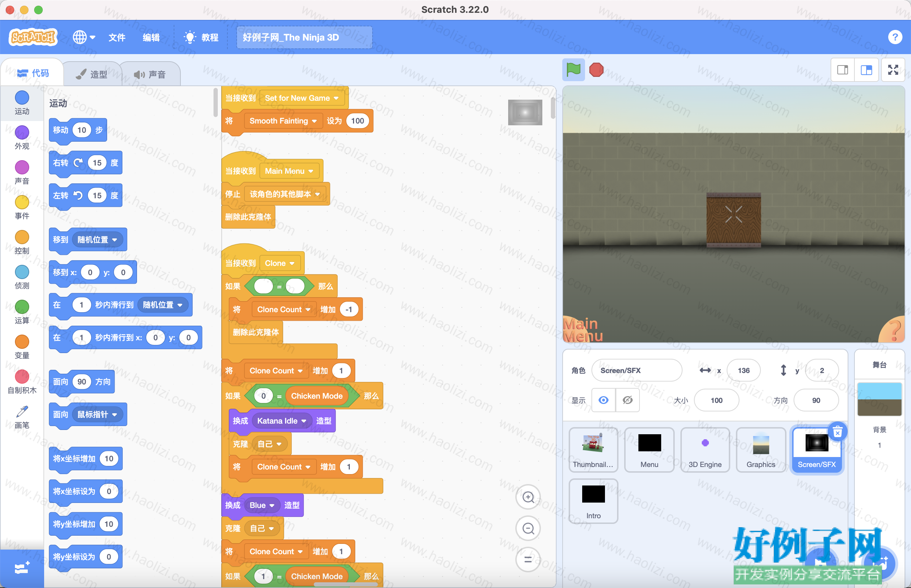Open the 鼠标指针 face-towards dropdown
911x588 pixels.
(97, 415)
